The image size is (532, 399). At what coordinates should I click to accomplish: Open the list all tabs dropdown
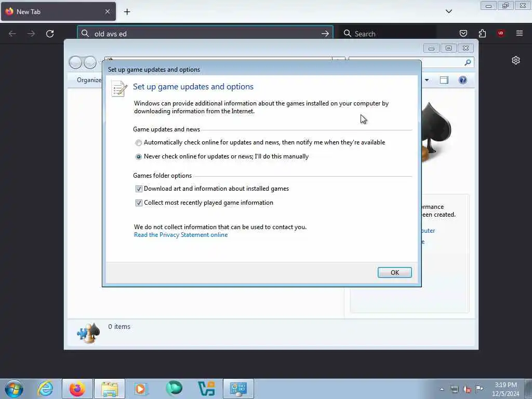coord(448,11)
